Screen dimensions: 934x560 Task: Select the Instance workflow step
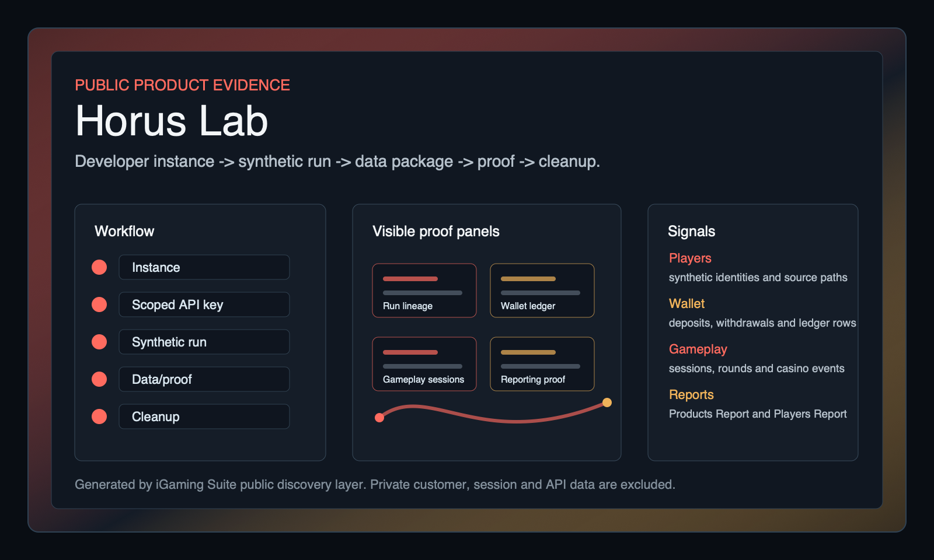tap(204, 267)
